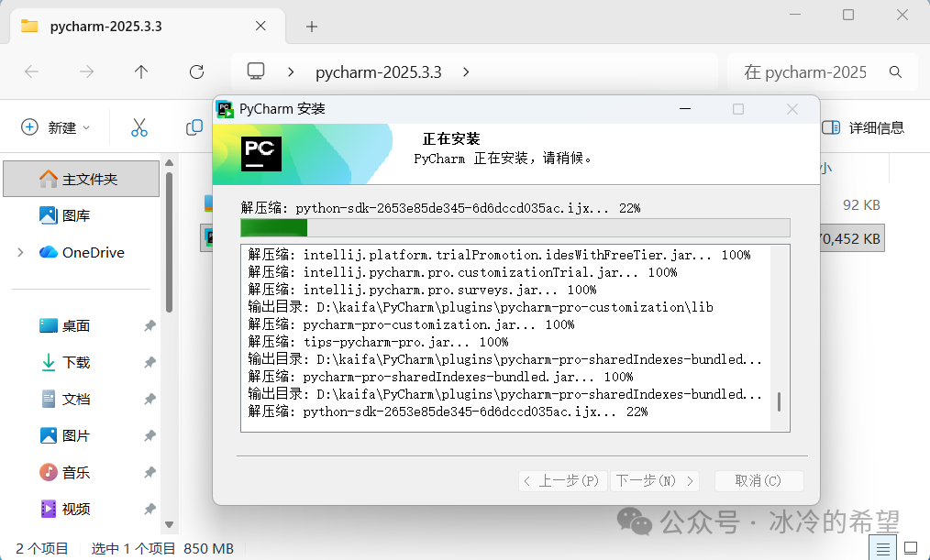Click the back arrow in File Explorer
This screenshot has width=930, height=560.
pyautogui.click(x=31, y=72)
